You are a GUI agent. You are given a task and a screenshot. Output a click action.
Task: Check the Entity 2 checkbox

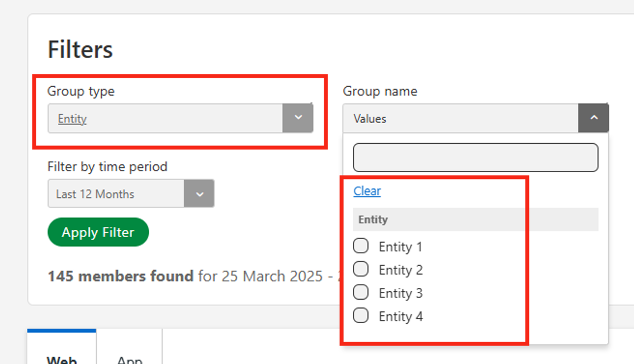pos(361,269)
